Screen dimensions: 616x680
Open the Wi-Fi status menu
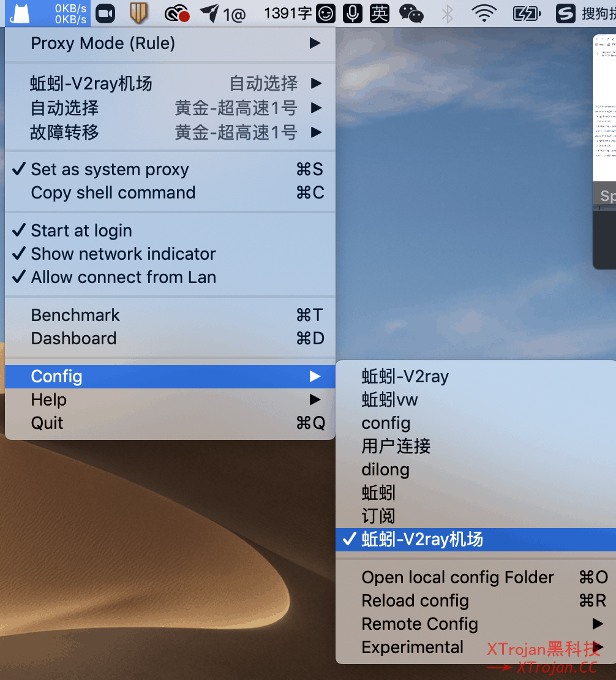484,14
